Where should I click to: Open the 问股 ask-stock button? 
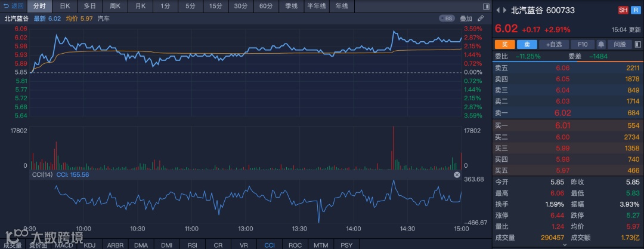(x=620, y=44)
